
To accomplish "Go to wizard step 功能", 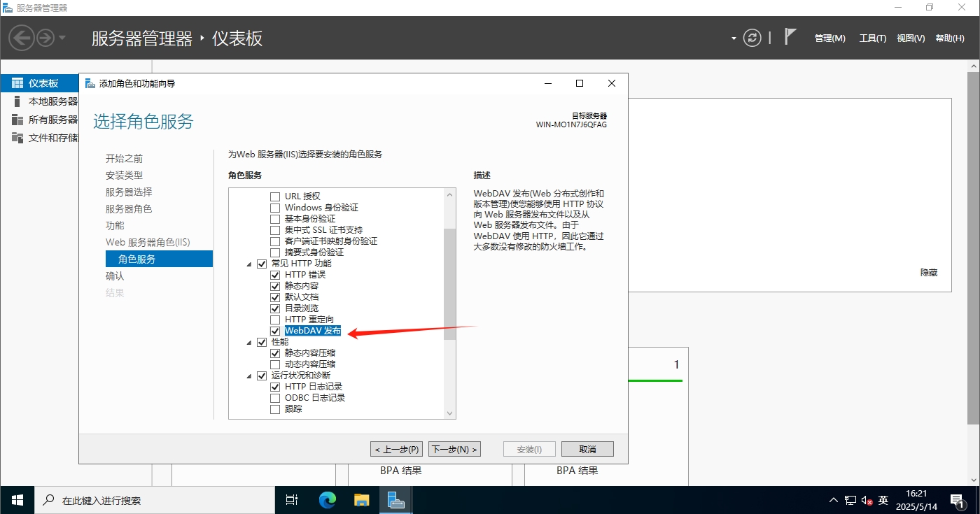I will point(115,226).
